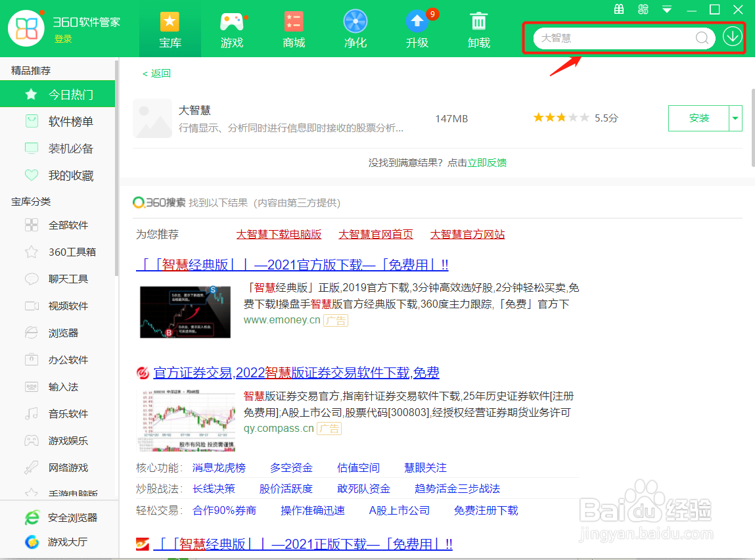Screen dimensions: 755x560
Task: Open the 多空资金 link
Action: click(x=291, y=467)
